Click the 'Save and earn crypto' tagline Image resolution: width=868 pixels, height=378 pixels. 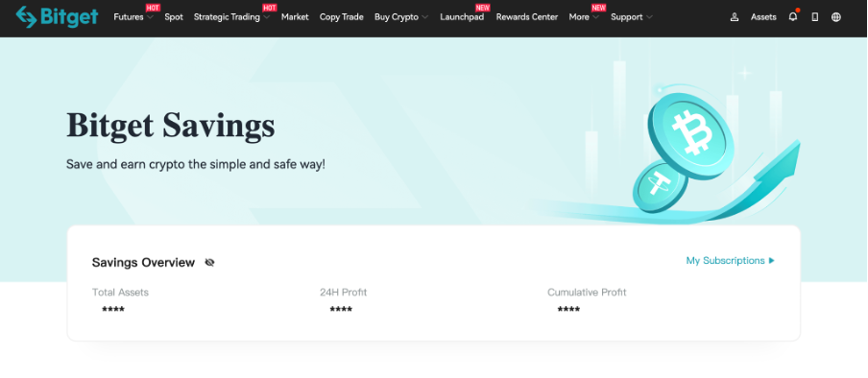[x=196, y=164]
